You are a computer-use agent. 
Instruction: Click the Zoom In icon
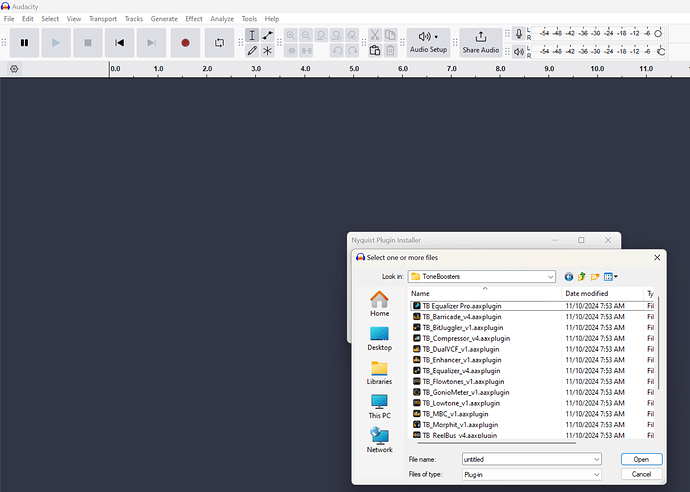[291, 35]
